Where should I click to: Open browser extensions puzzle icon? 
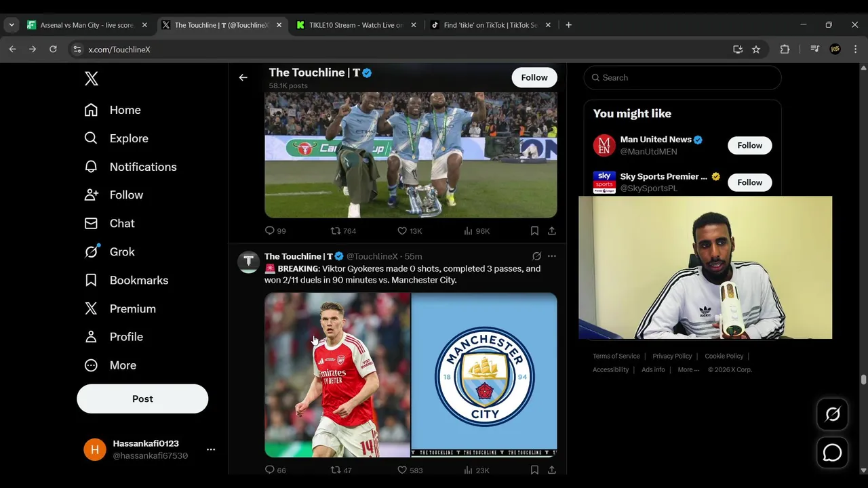785,49
